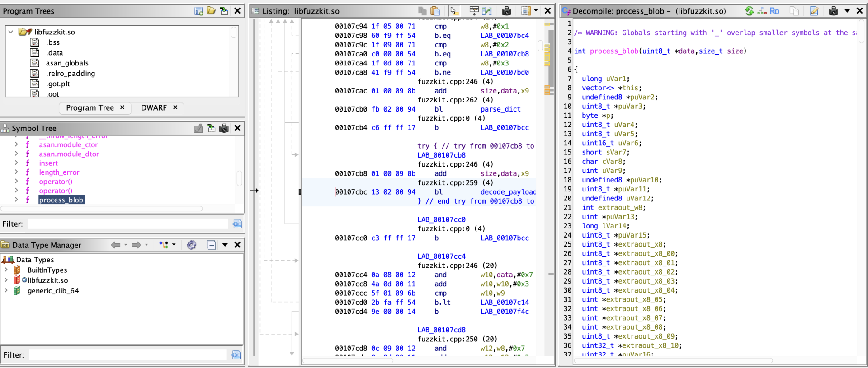Collapse all Data Type Manager tree nodes
868x368 pixels.
pos(211,245)
